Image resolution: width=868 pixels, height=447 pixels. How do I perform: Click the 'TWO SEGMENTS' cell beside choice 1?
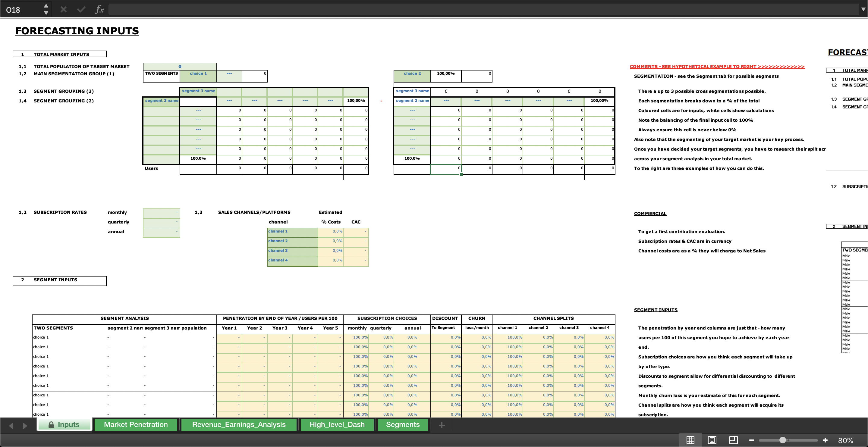pos(162,76)
